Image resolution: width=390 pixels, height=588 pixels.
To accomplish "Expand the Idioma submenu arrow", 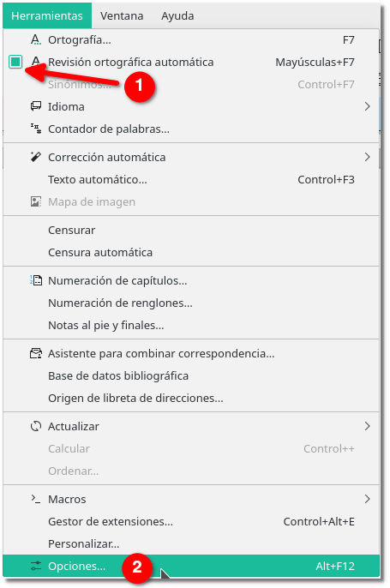I will [367, 106].
